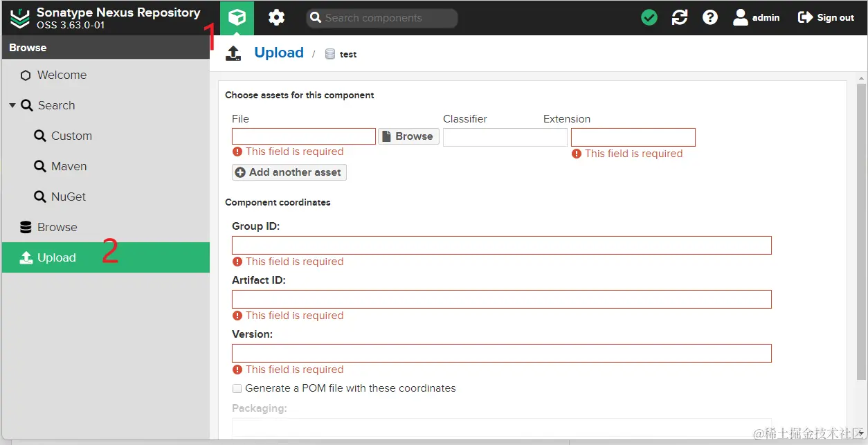Click the Browse cube icon in header

[237, 17]
